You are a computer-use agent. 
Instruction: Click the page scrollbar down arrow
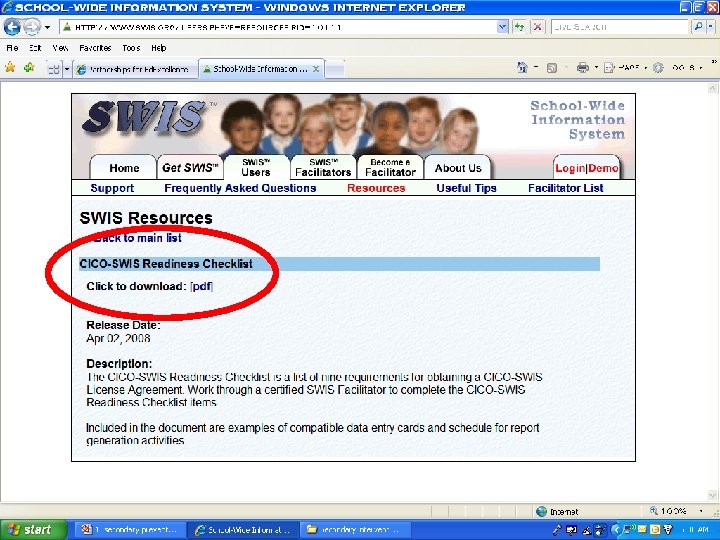(x=712, y=495)
